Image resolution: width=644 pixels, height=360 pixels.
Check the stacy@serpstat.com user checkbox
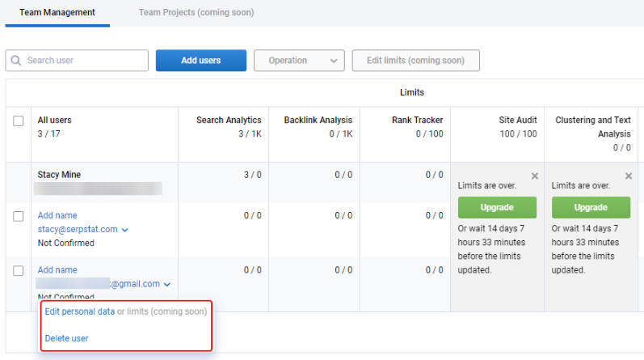19,216
